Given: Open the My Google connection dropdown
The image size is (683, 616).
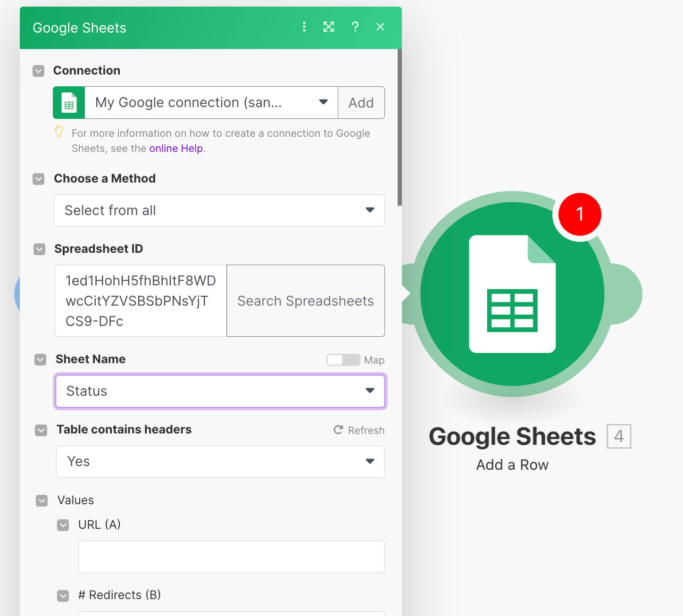Looking at the screenshot, I should [x=211, y=102].
